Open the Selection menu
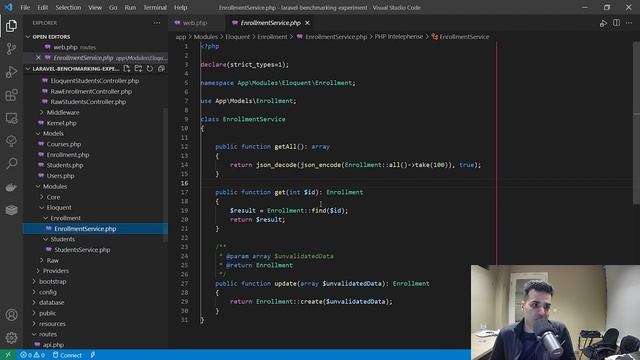The image size is (640, 360). pyautogui.click(x=68, y=7)
